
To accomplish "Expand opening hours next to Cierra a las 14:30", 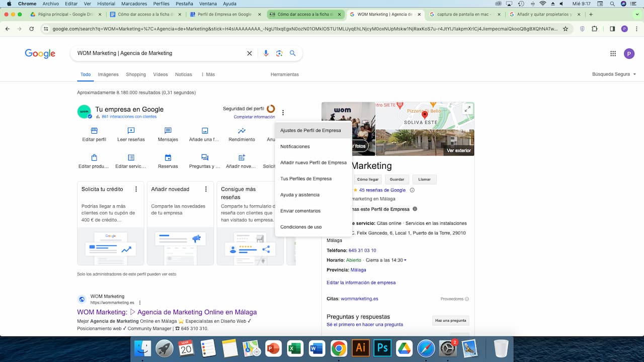I will point(405,260).
